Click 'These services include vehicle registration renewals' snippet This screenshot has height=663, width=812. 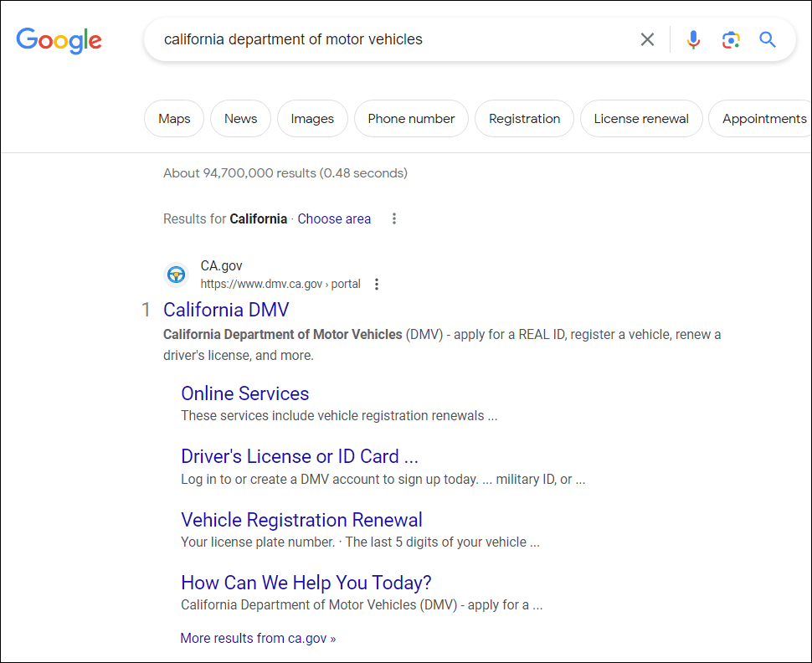[x=339, y=416]
